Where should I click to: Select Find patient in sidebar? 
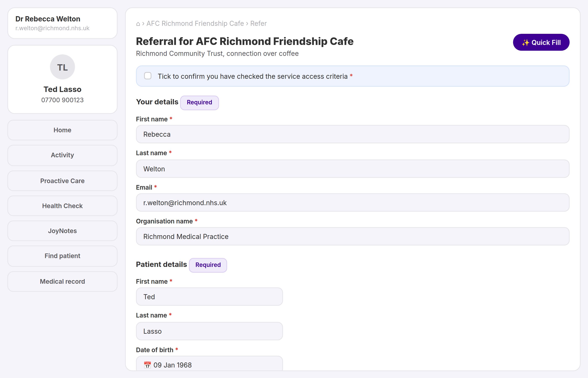(x=62, y=256)
